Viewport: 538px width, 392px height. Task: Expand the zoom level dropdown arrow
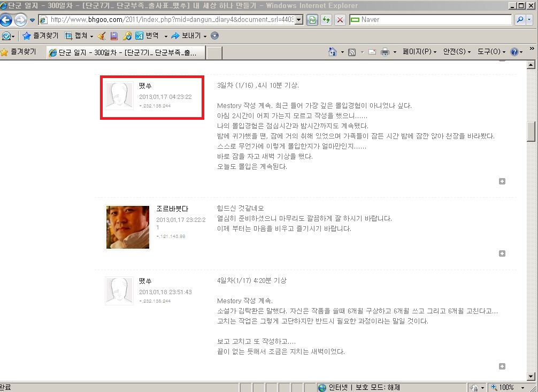[522, 388]
